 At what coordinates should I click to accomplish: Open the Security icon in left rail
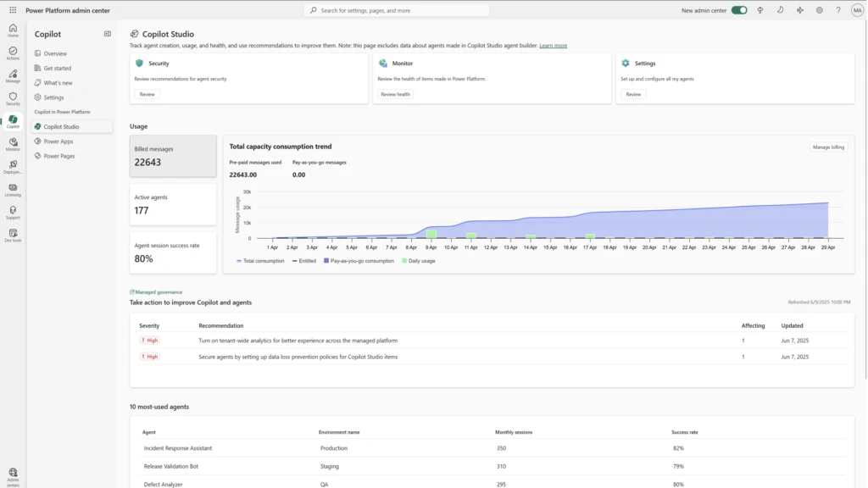pyautogui.click(x=13, y=98)
